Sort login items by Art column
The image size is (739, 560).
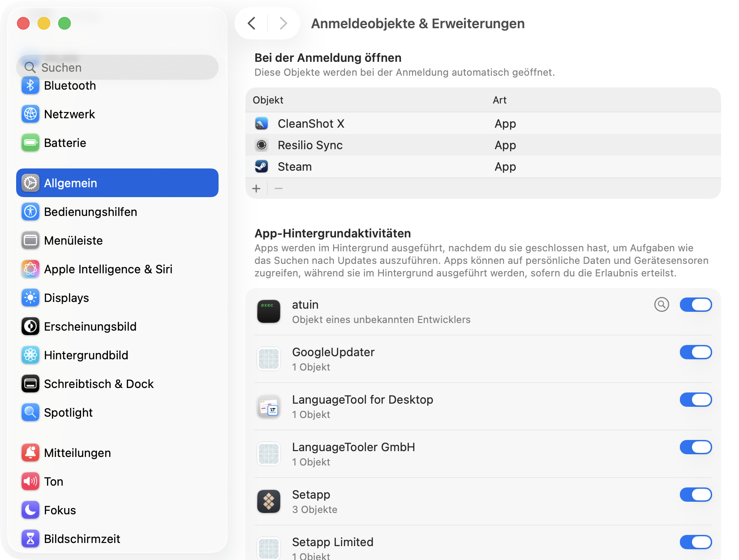point(499,100)
